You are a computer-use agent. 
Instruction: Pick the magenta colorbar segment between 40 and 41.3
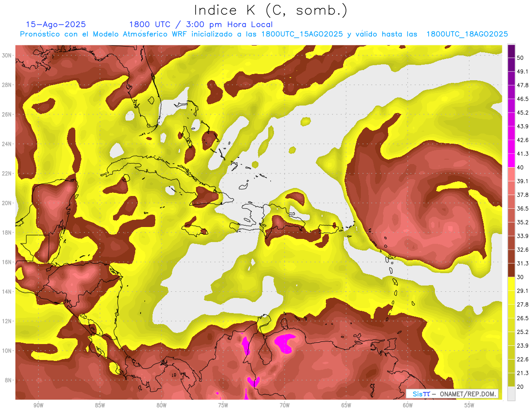coord(511,160)
